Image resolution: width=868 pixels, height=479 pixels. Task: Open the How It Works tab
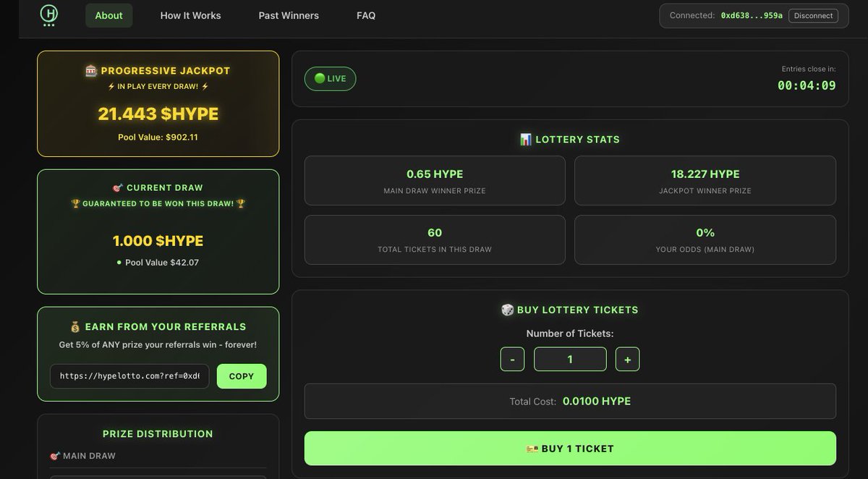(190, 15)
